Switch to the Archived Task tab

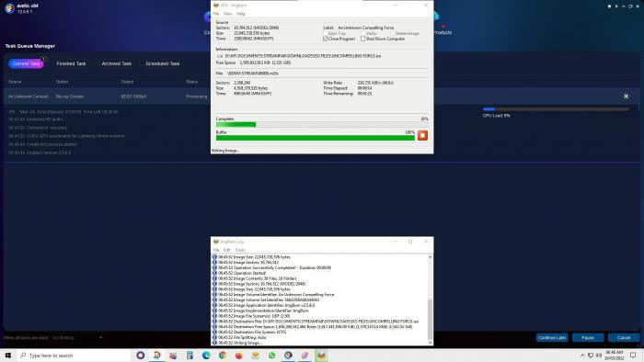tap(117, 63)
